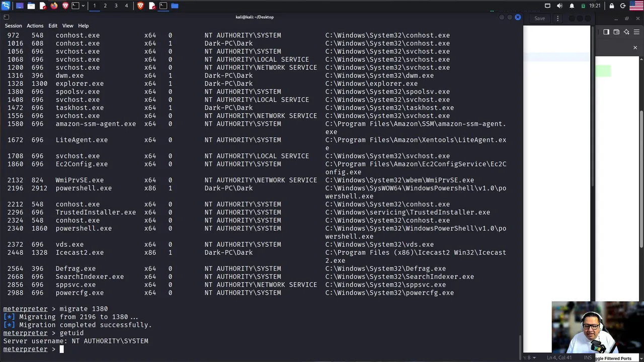Select 'explorer.exe' process name
This screenshot has width=644, height=362.
point(79,83)
